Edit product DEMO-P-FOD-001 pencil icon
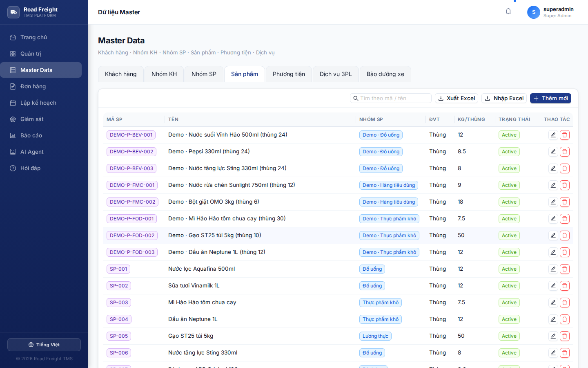This screenshot has height=368, width=588. coord(553,219)
